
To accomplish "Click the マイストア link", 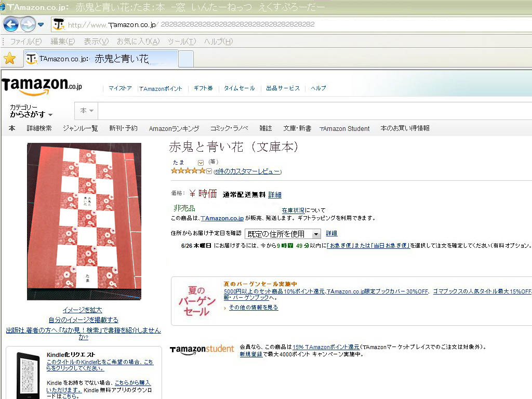I will click(x=120, y=88).
